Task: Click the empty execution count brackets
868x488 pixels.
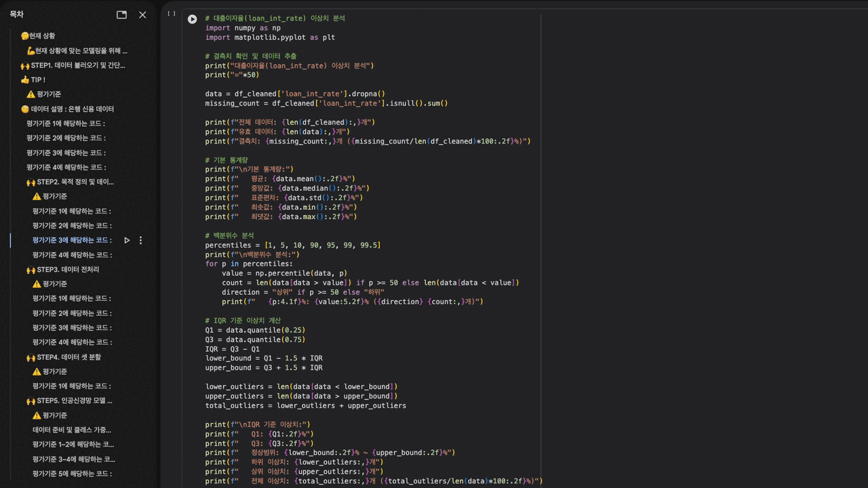Action: pyautogui.click(x=172, y=14)
